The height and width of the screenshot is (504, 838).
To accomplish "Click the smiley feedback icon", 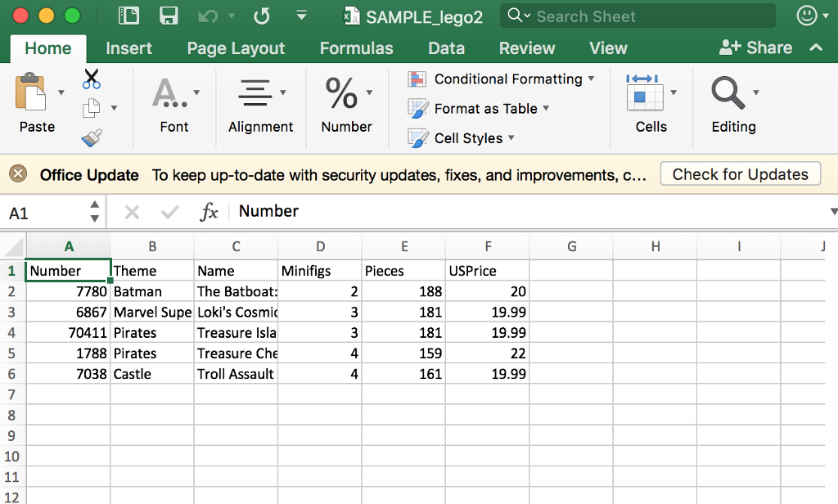I will tap(806, 16).
